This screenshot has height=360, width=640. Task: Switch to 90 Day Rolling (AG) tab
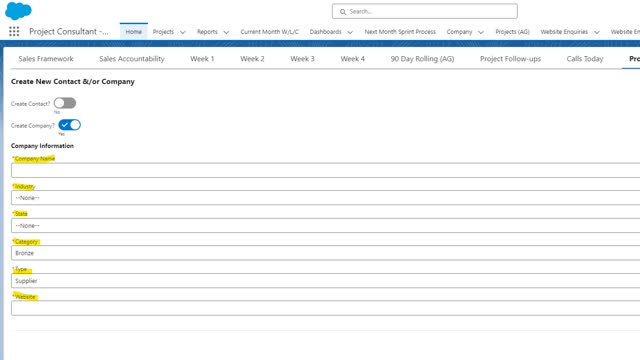(x=422, y=59)
